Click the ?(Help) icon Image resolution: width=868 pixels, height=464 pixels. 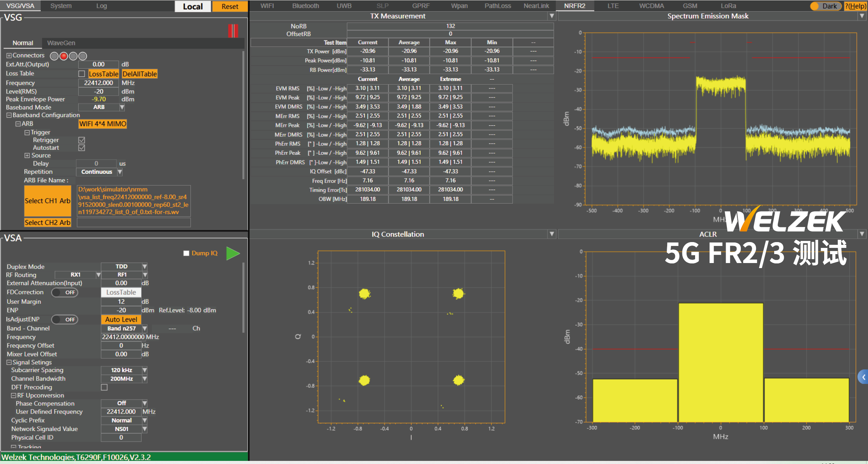(856, 6)
